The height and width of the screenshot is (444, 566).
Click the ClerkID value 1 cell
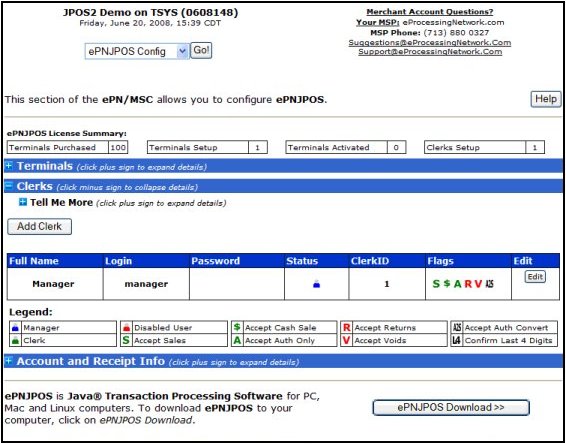click(x=387, y=284)
